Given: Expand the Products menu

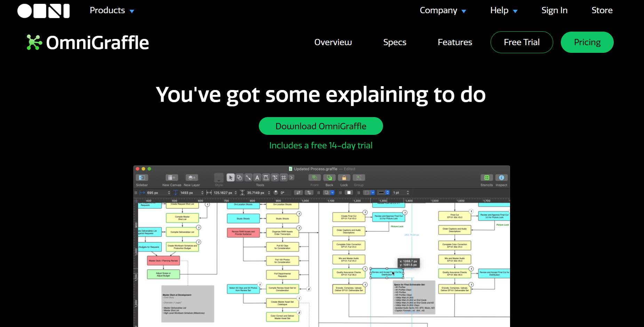Looking at the screenshot, I should (111, 10).
